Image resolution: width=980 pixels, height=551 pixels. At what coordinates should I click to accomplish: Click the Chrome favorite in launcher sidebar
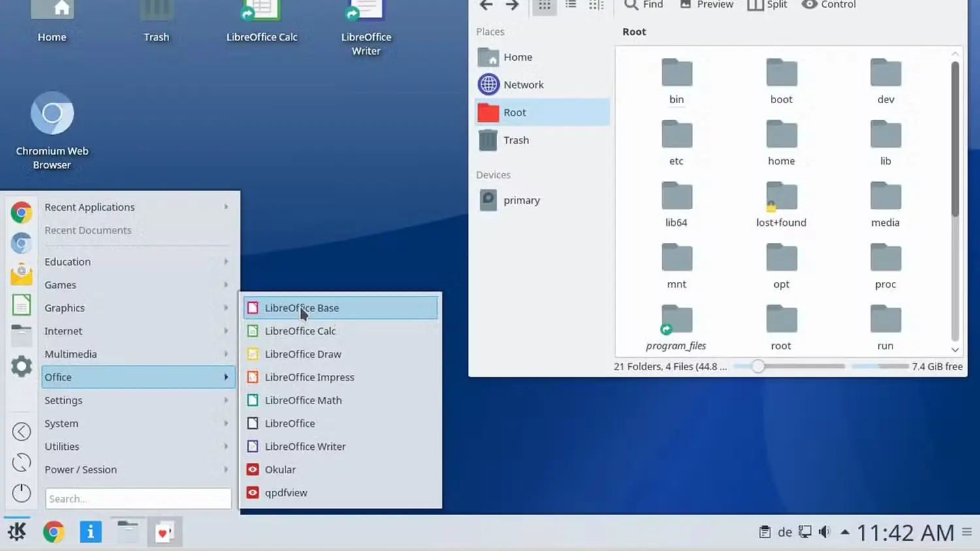pos(22,212)
